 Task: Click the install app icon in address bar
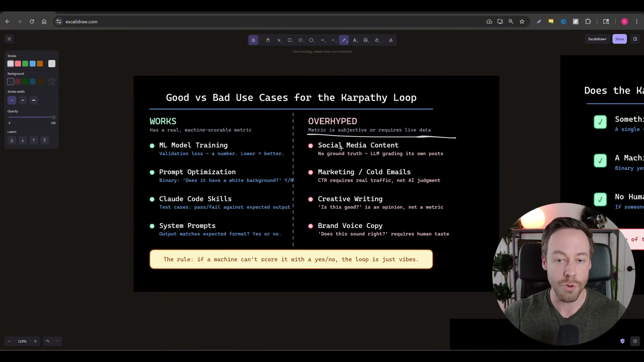(x=500, y=21)
